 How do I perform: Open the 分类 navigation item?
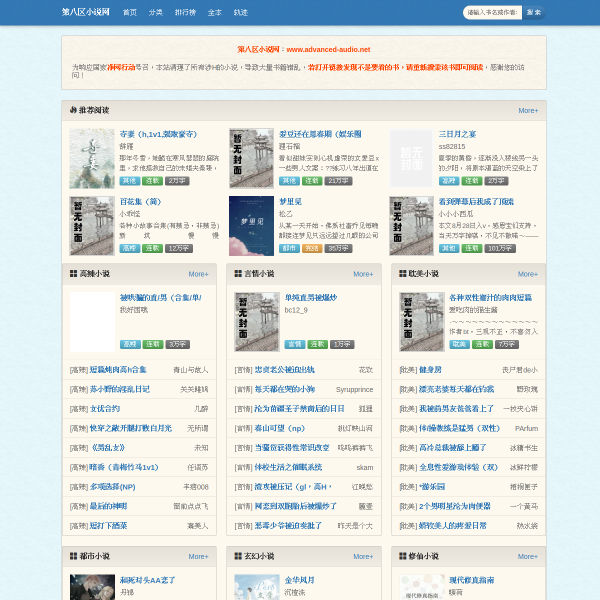pyautogui.click(x=156, y=13)
